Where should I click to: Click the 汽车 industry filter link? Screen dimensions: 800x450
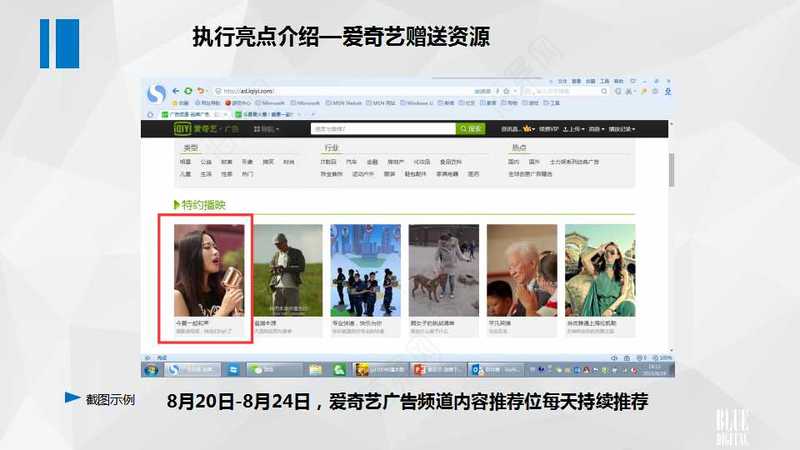click(351, 162)
